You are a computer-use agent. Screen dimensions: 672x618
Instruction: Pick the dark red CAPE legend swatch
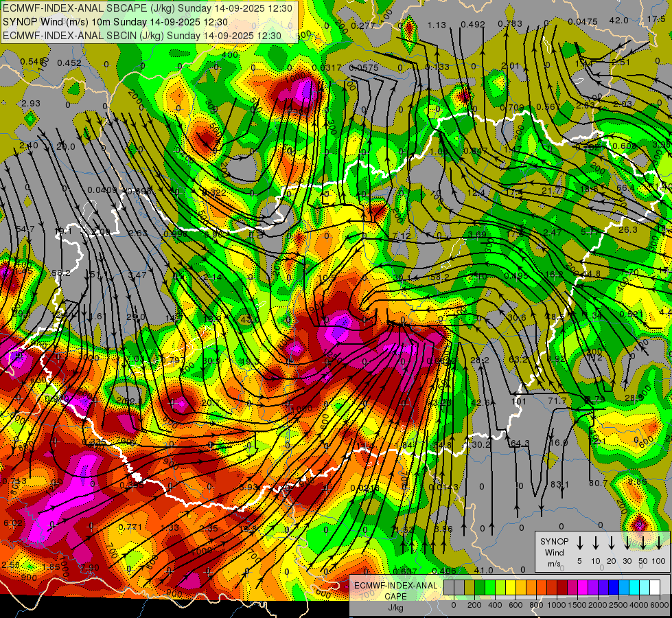pos(562,588)
